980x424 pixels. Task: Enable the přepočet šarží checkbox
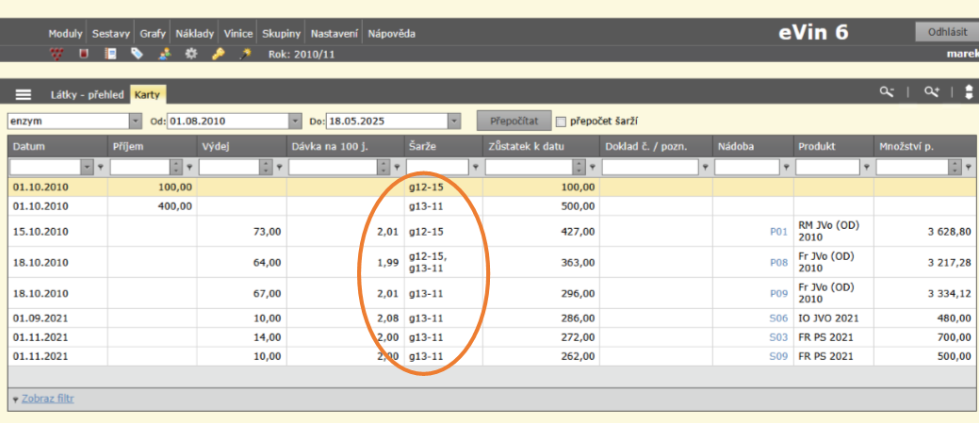tap(561, 122)
